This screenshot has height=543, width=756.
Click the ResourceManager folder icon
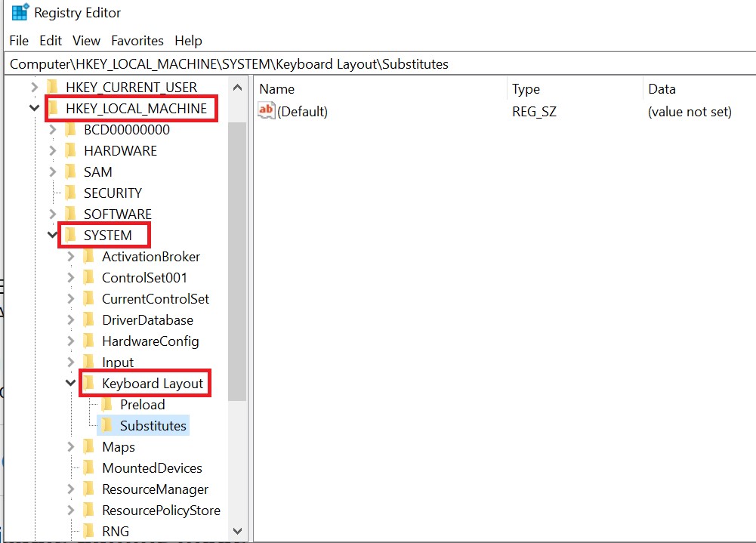pos(88,489)
